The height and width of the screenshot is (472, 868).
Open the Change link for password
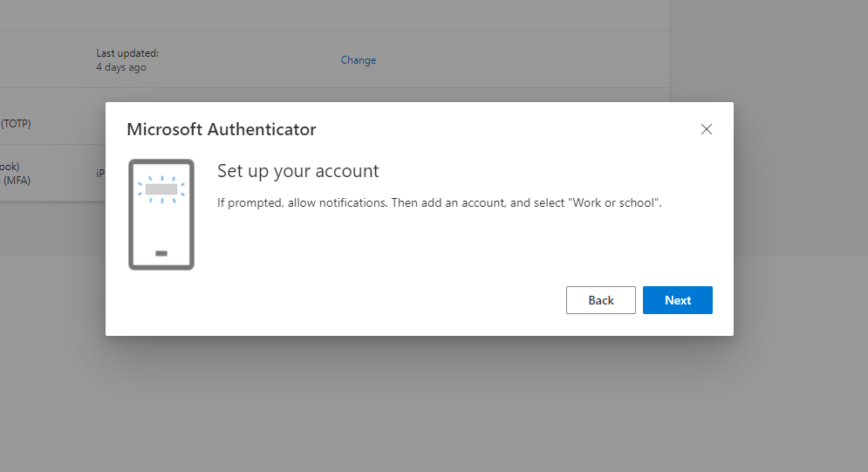pyautogui.click(x=359, y=59)
